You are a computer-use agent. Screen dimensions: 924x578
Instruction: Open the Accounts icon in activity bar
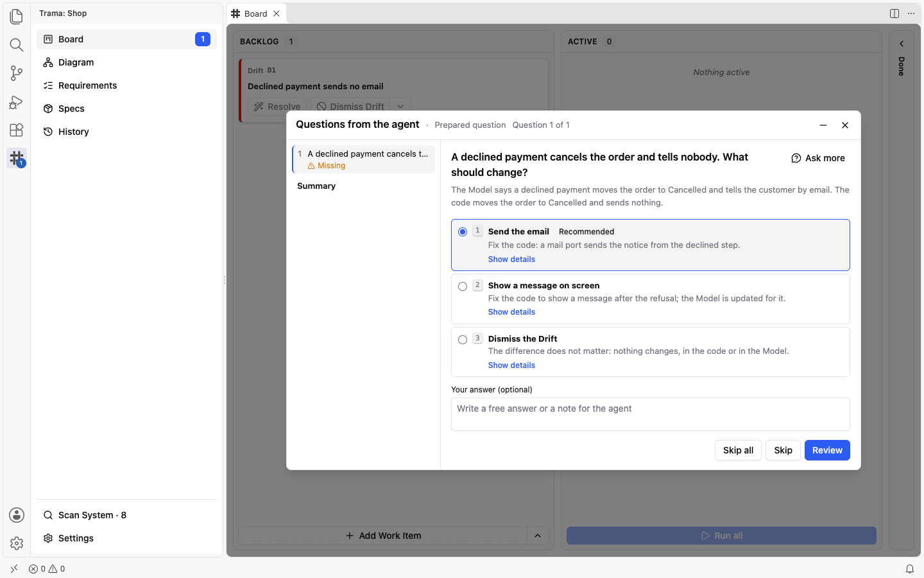(x=17, y=515)
